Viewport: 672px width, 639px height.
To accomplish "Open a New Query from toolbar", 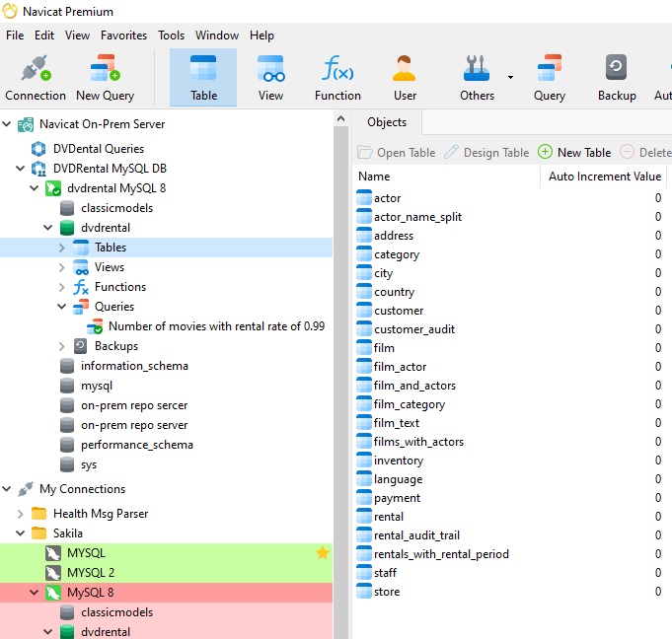I will pos(105,77).
